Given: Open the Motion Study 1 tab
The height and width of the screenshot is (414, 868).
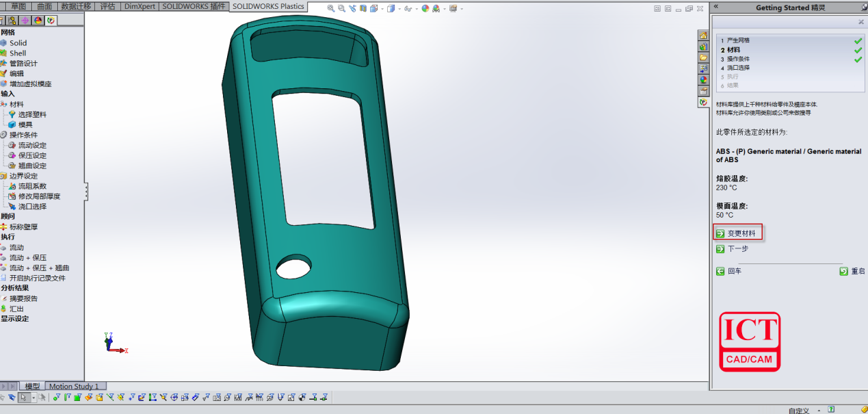Looking at the screenshot, I should click(74, 387).
